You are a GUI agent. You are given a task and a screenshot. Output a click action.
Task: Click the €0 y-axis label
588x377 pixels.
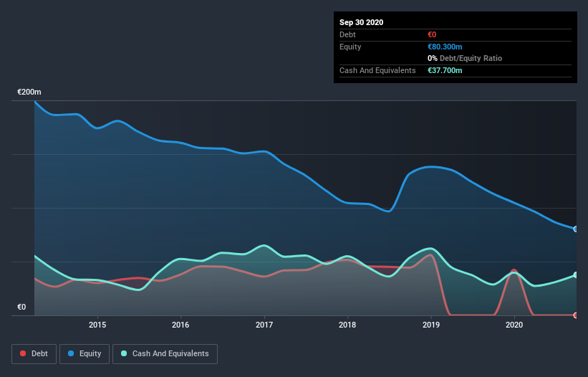pyautogui.click(x=21, y=307)
